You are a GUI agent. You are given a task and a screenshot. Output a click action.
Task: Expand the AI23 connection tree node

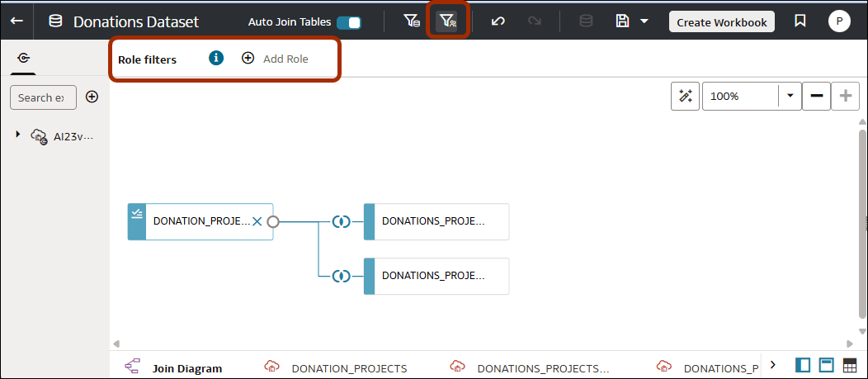pos(18,134)
